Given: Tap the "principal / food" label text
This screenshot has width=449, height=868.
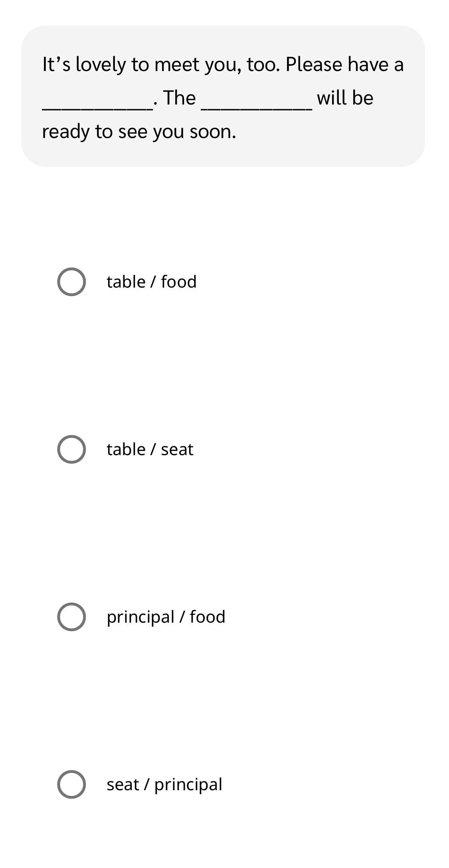Looking at the screenshot, I should point(166,617).
